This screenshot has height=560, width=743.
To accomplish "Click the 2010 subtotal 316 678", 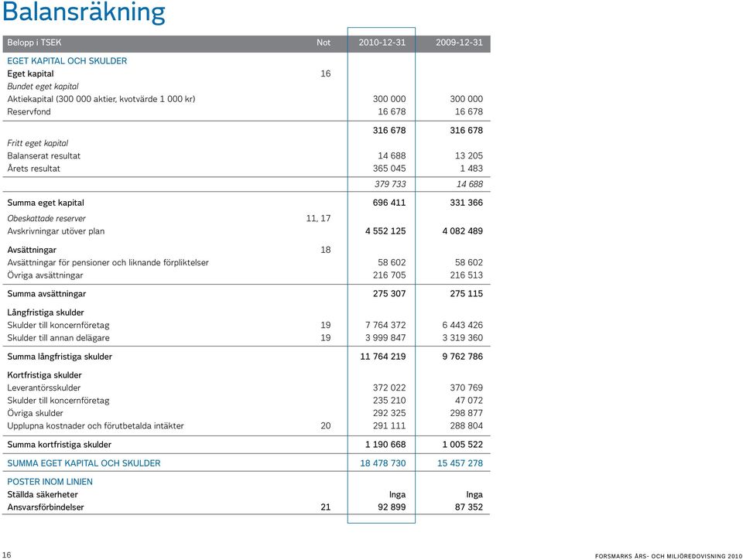I will [x=389, y=130].
